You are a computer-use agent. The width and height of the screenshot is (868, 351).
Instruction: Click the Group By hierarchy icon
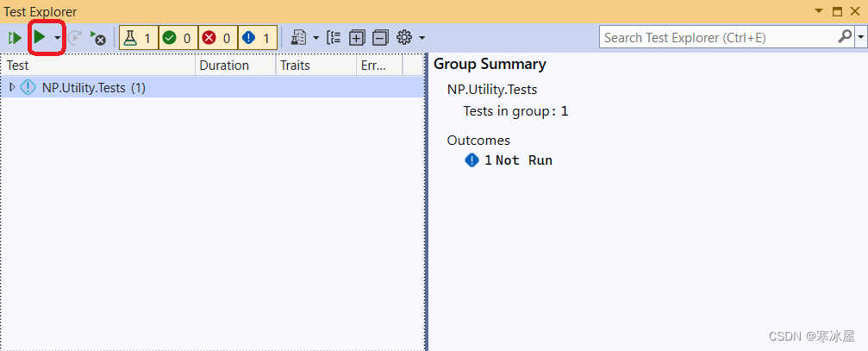coord(334,38)
